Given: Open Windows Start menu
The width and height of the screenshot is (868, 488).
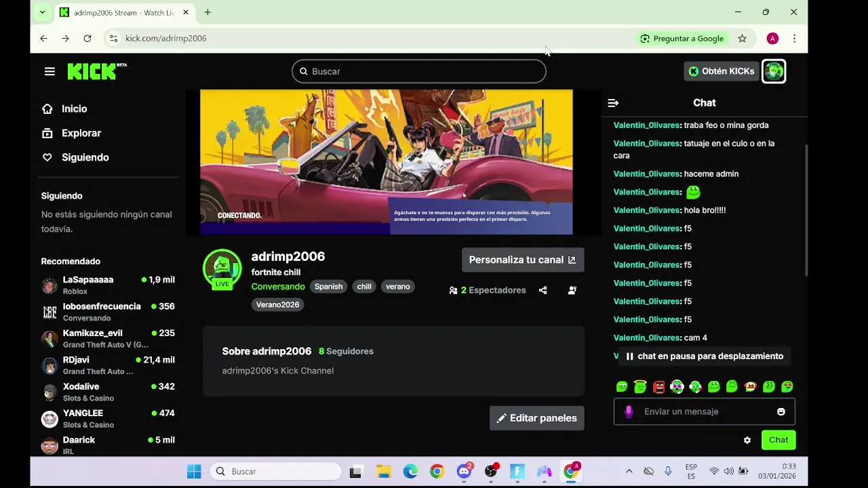Looking at the screenshot, I should click(x=194, y=471).
